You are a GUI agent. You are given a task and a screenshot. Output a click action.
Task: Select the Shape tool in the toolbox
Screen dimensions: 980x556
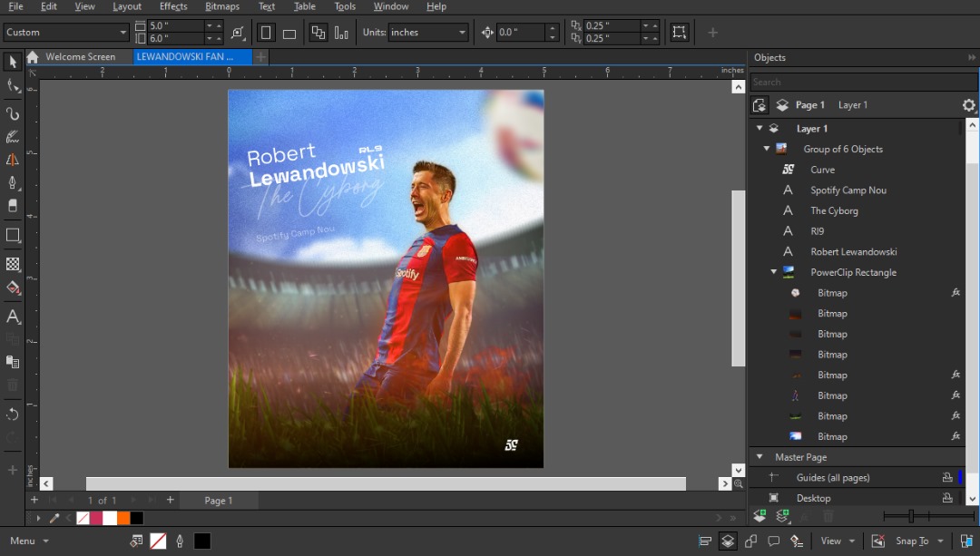click(13, 85)
